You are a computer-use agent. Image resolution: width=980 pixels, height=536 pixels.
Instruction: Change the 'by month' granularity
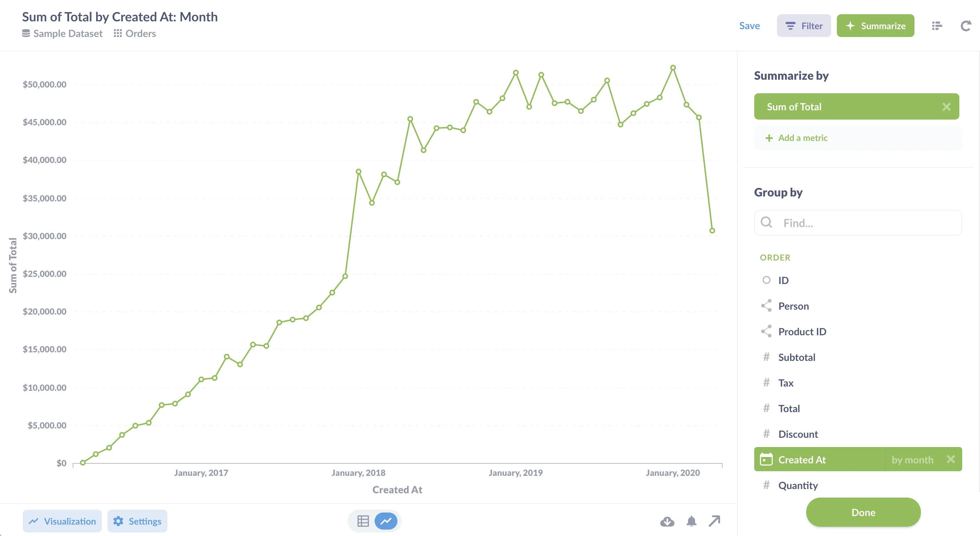912,459
